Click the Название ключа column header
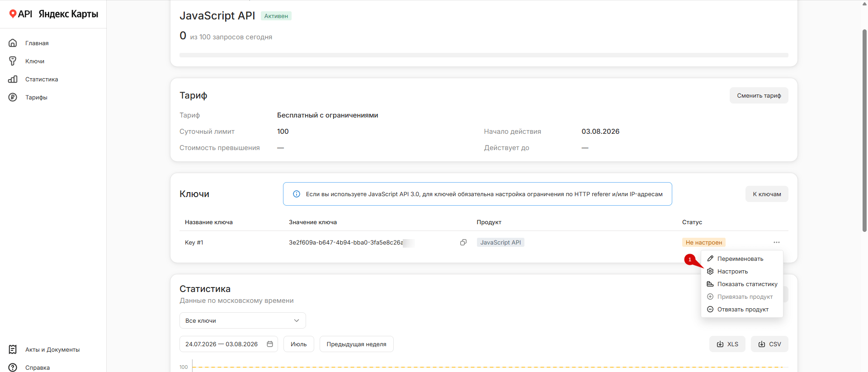 (209, 222)
